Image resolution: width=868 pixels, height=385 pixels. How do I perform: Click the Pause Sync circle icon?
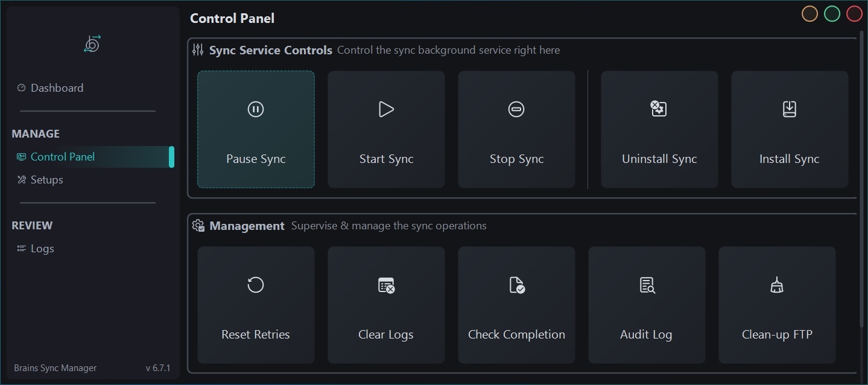[256, 109]
